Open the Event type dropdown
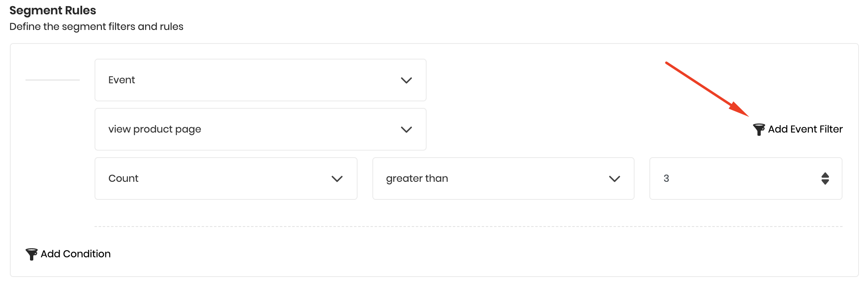The height and width of the screenshot is (293, 868). coord(260,80)
